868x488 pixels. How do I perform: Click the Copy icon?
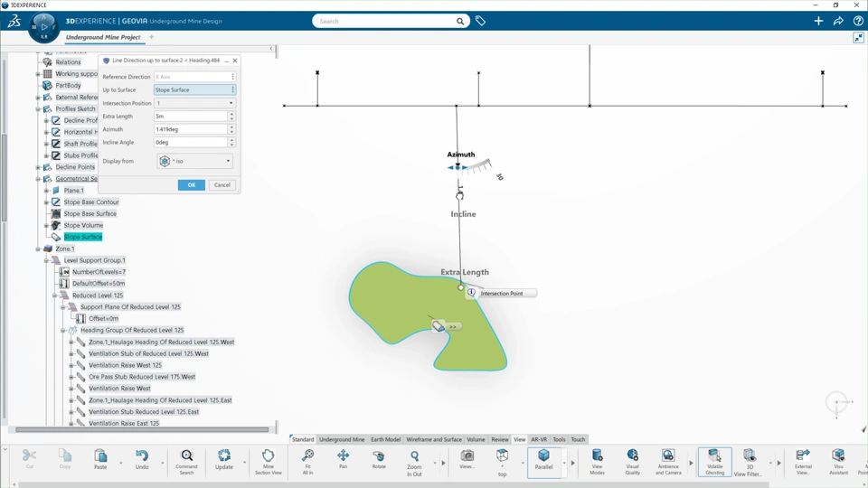(x=65, y=455)
